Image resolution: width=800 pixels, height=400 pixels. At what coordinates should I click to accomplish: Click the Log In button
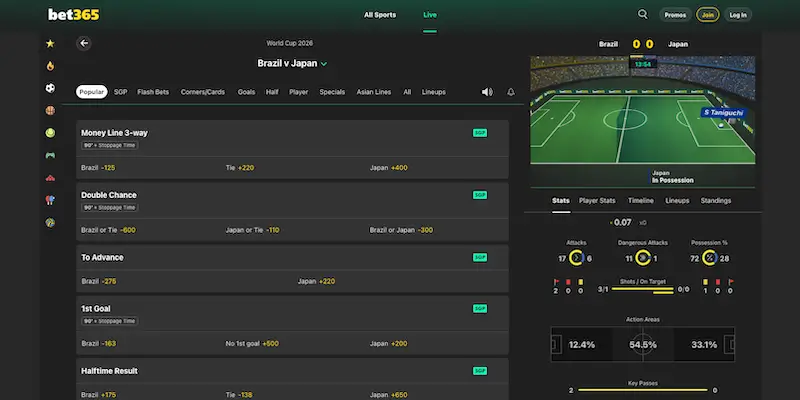[738, 15]
